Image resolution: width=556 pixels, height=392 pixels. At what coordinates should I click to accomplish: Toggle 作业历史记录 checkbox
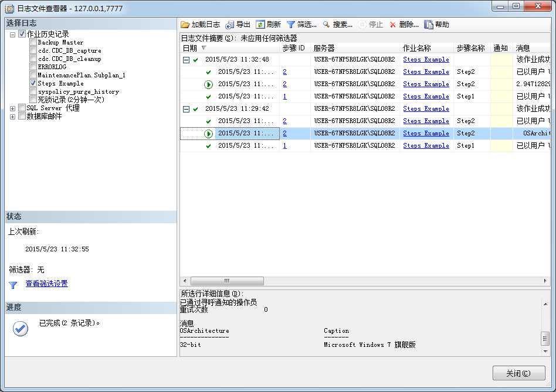point(22,34)
